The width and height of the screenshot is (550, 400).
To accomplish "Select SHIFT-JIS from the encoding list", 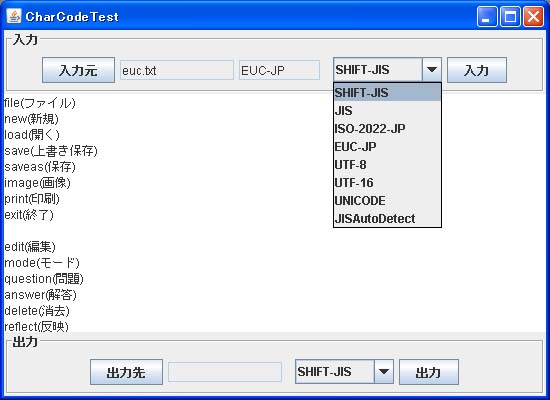I will [x=387, y=93].
